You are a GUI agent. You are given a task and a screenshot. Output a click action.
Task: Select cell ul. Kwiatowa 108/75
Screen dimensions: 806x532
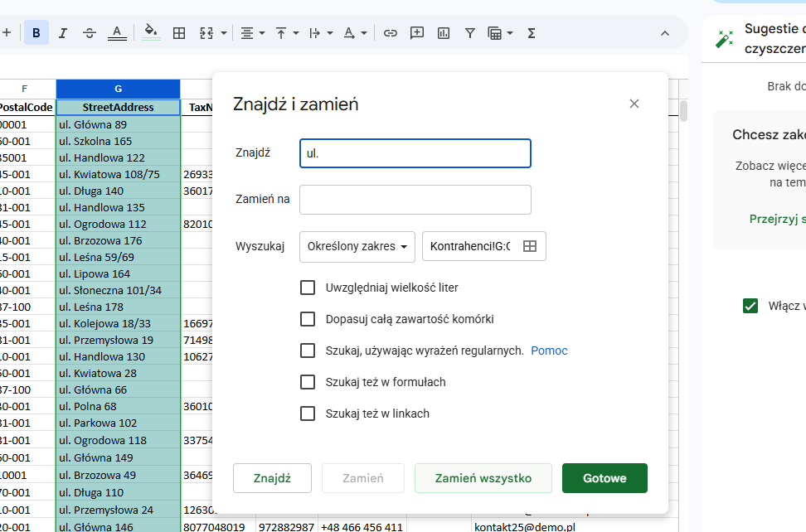point(119,175)
